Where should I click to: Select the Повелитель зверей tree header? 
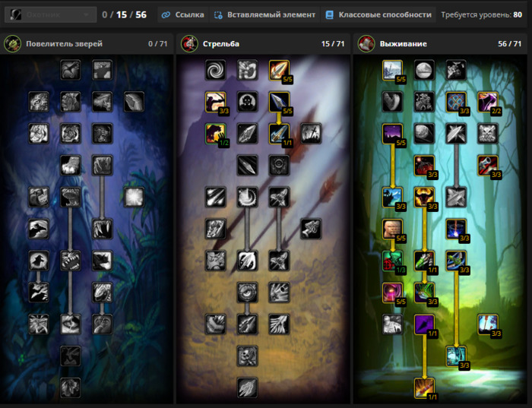point(87,44)
